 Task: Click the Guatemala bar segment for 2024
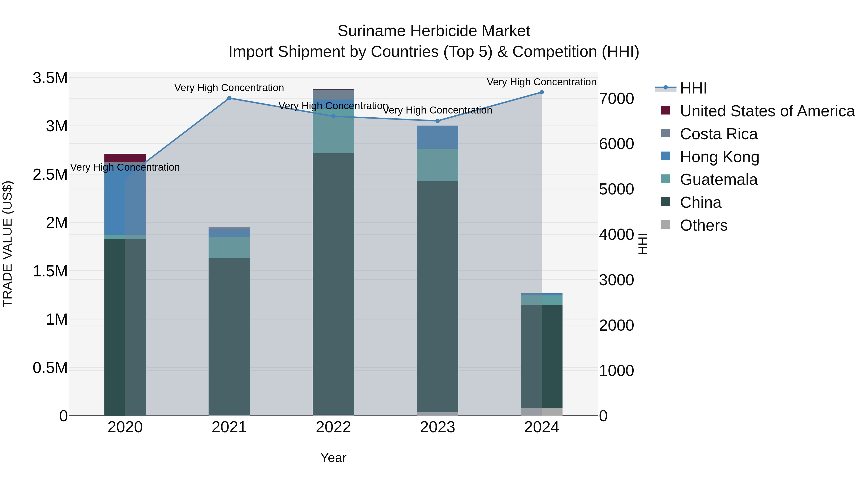542,300
